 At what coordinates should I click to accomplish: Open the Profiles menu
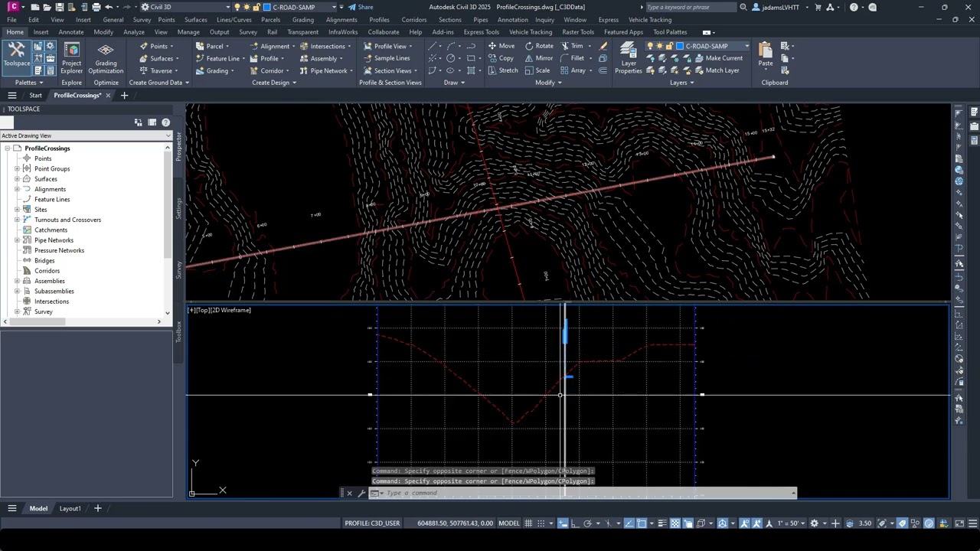(379, 20)
